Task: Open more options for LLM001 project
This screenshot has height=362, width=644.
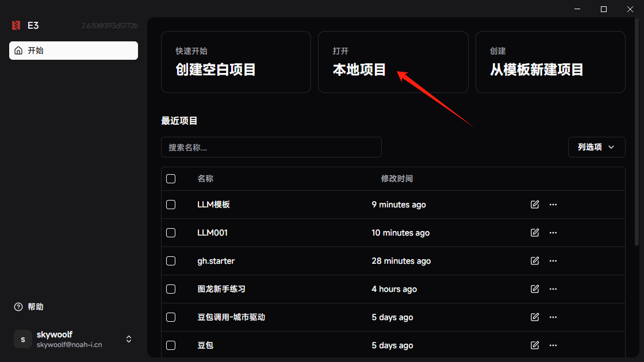Action: tap(553, 233)
